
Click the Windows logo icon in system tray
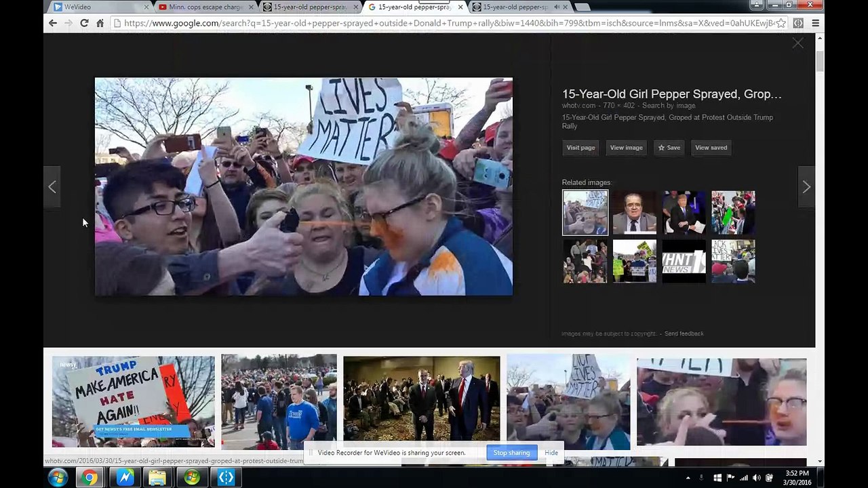click(717, 479)
